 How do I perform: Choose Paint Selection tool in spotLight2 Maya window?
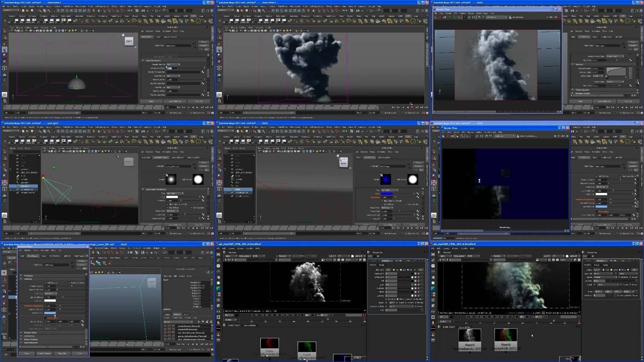click(4, 164)
